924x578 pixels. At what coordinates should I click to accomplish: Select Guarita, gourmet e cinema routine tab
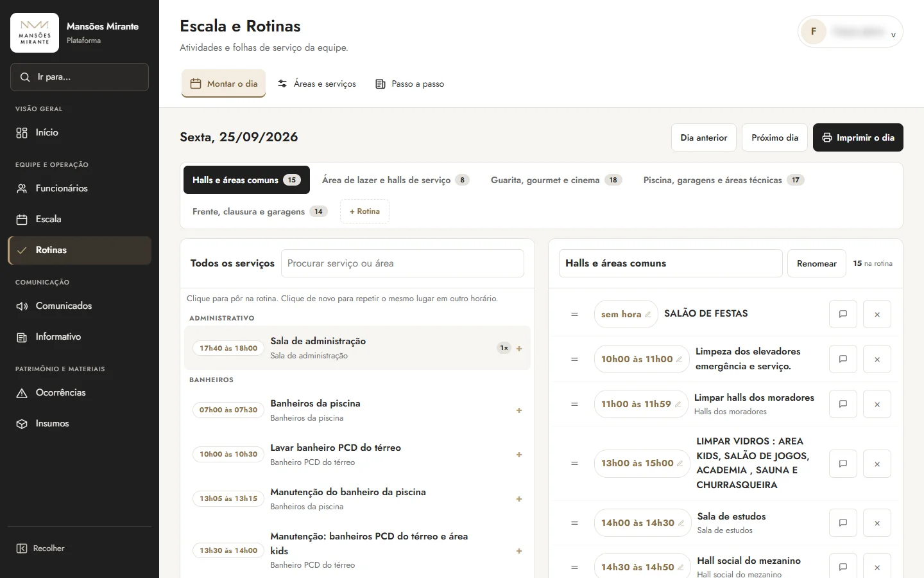tap(556, 180)
